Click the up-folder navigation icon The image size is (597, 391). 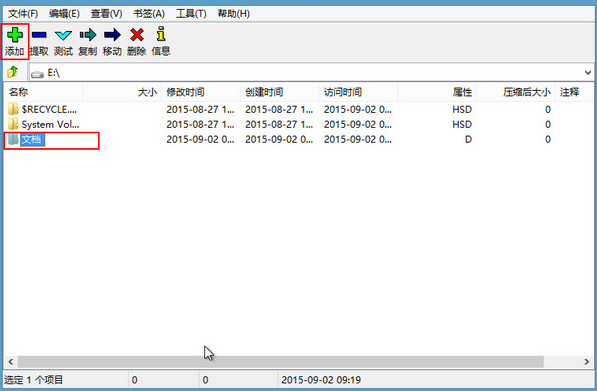point(13,72)
